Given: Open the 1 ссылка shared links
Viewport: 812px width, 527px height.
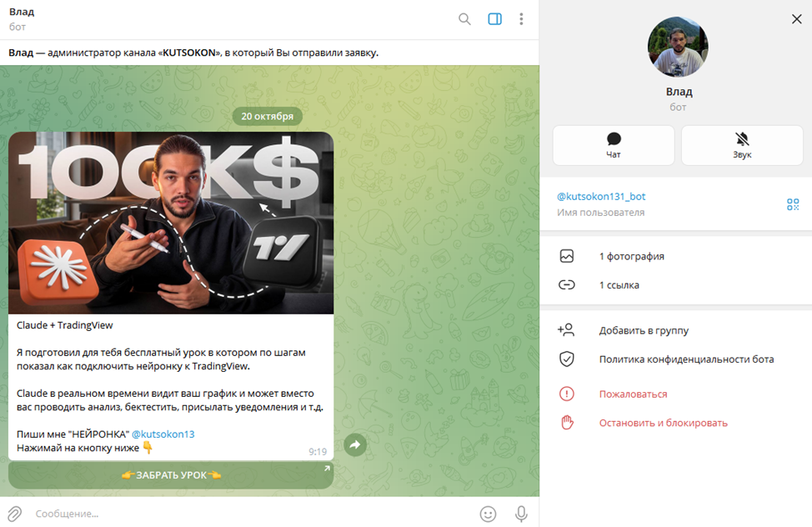Looking at the screenshot, I should [676, 285].
